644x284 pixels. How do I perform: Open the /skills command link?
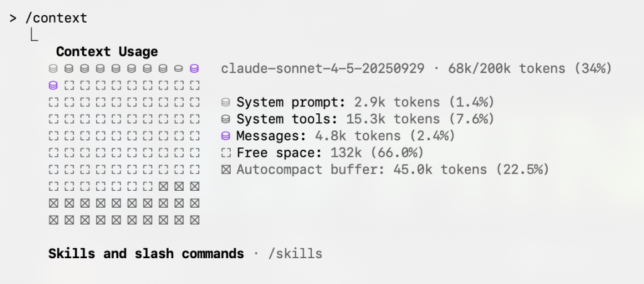tap(294, 254)
